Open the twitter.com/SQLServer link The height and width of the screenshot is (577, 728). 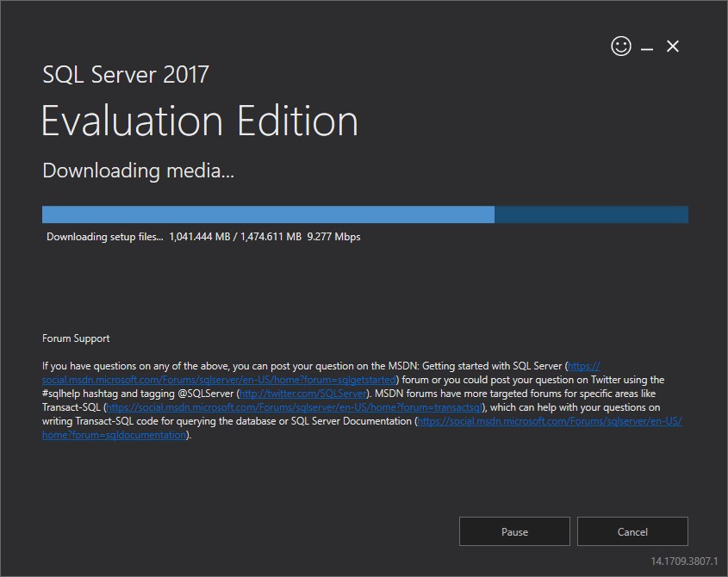(x=303, y=394)
